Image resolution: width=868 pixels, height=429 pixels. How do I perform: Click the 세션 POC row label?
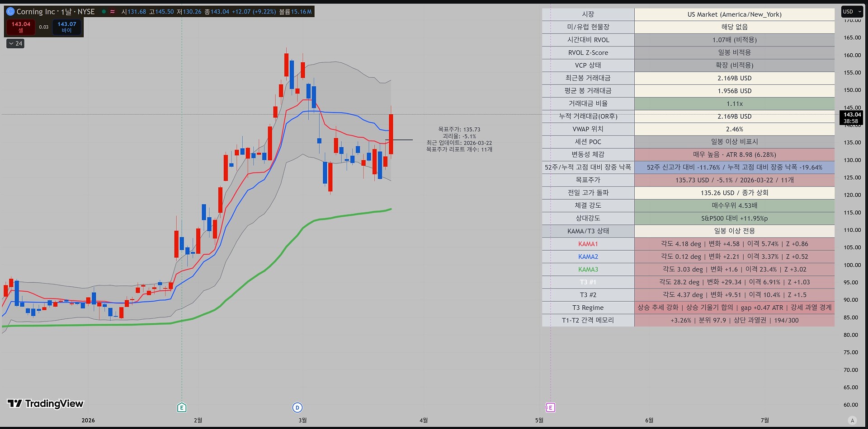click(588, 142)
